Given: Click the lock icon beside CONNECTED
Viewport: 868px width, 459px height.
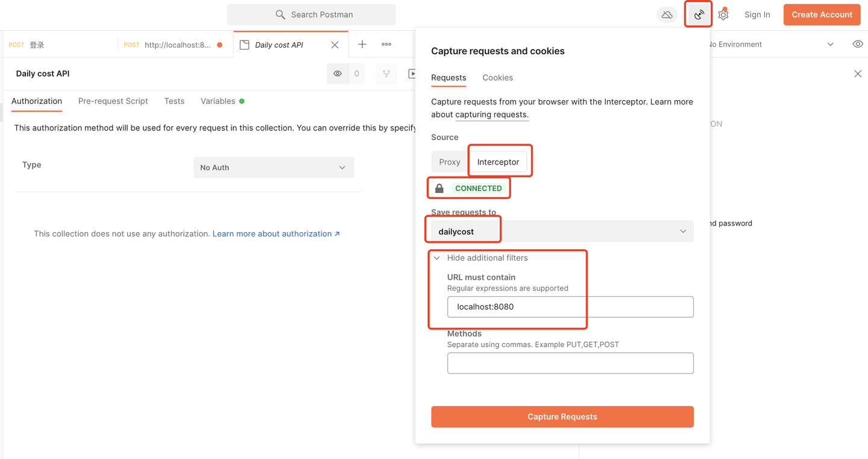Looking at the screenshot, I should point(439,188).
